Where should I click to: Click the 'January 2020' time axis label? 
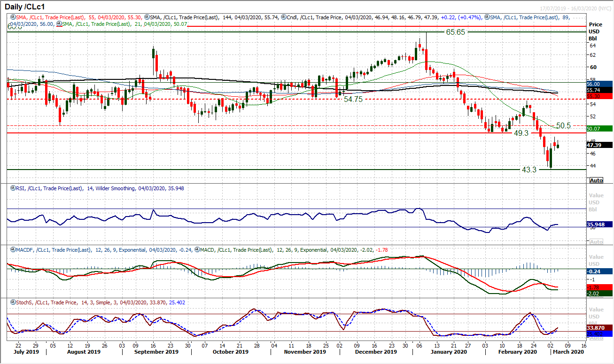(x=449, y=351)
